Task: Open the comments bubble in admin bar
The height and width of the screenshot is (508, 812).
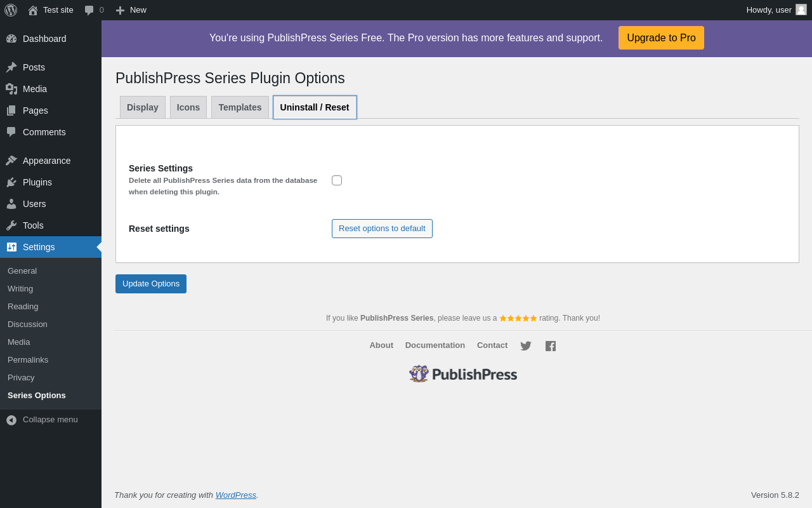Action: [89, 10]
